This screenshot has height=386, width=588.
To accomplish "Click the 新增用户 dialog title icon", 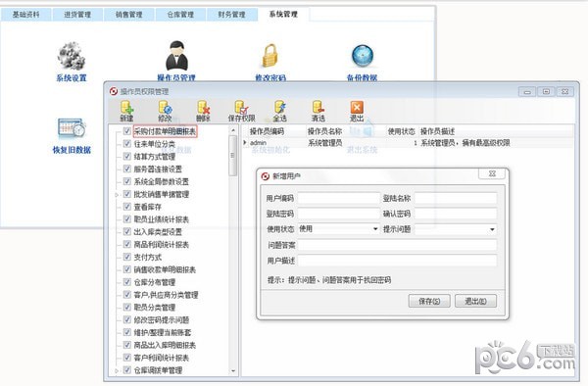I will tap(266, 176).
